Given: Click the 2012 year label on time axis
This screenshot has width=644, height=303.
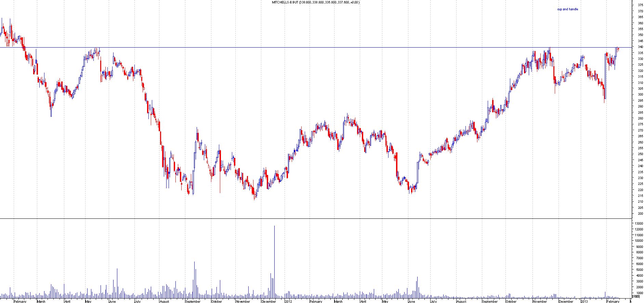Looking at the screenshot, I should point(288,301).
